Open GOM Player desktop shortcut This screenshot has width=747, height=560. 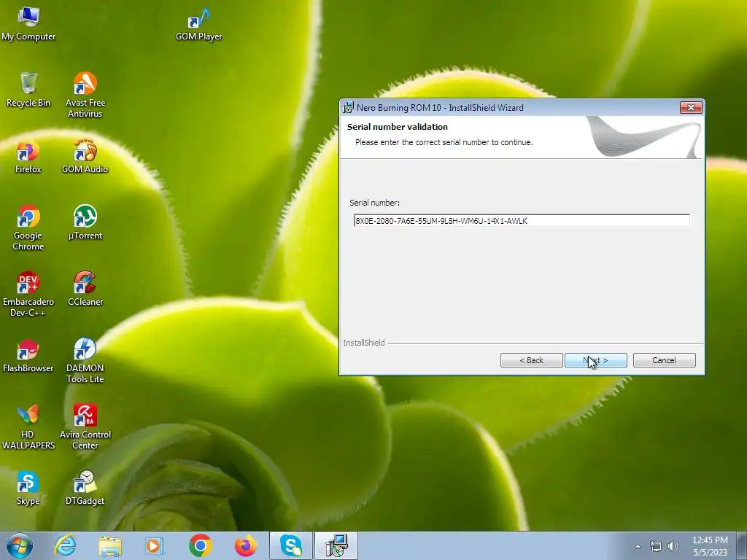coord(198,24)
